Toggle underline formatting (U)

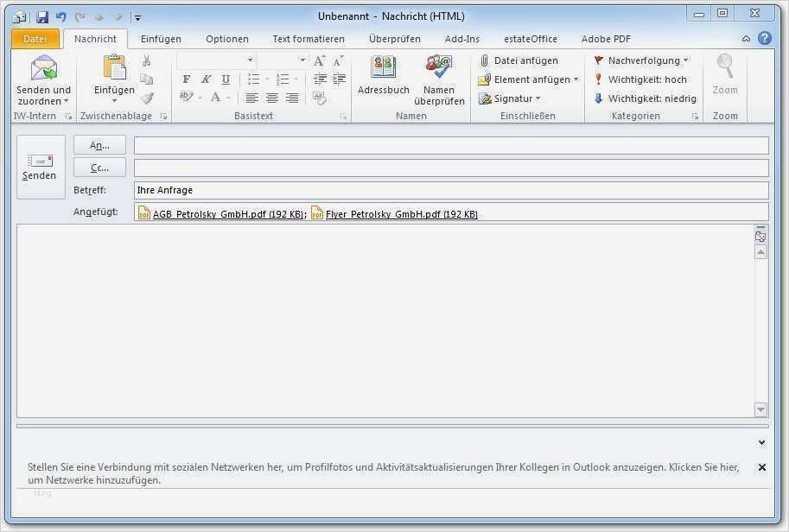(226, 79)
